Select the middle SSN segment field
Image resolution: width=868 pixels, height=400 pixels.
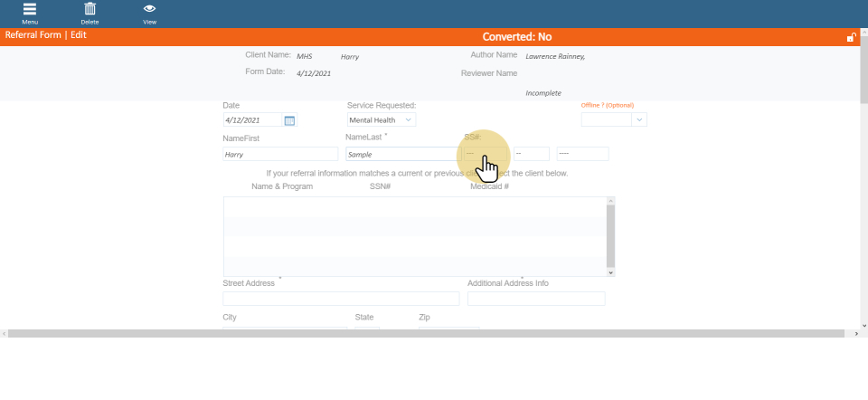click(x=531, y=155)
